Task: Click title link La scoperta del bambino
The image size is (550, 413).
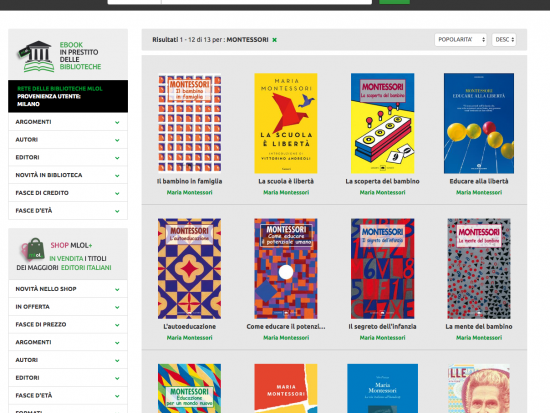Action: (382, 181)
